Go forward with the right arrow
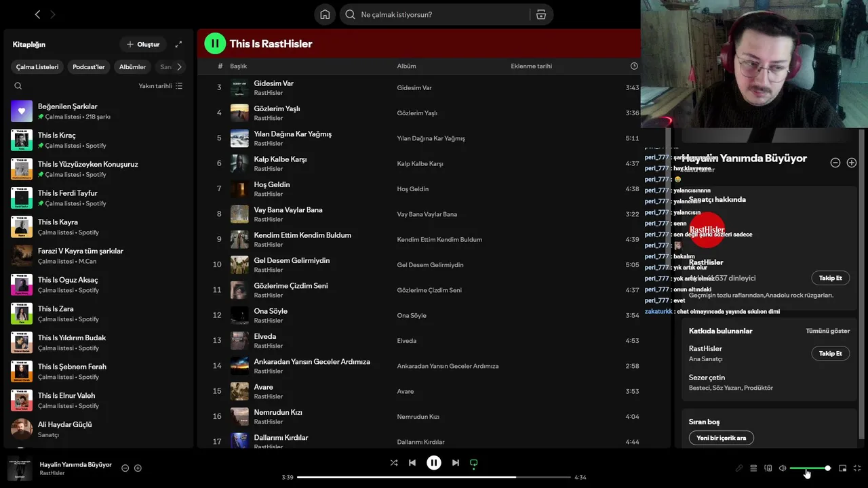The height and width of the screenshot is (488, 868). pos(53,14)
